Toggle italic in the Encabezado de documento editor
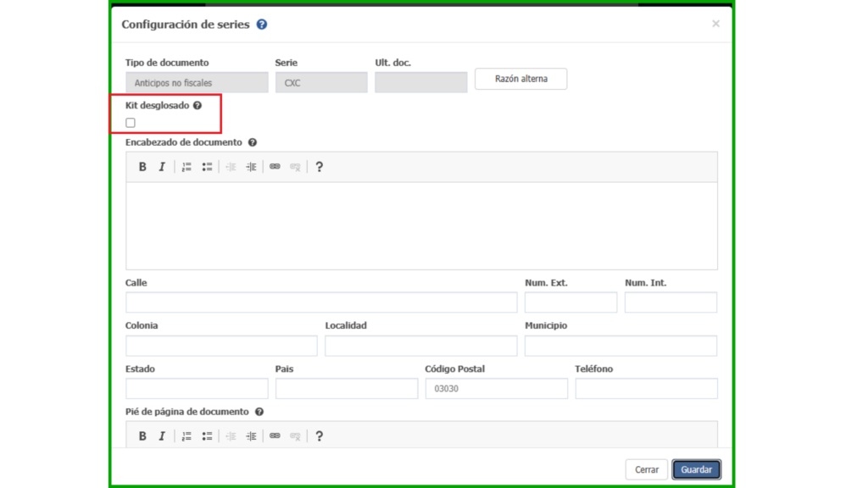The height and width of the screenshot is (488, 868). (x=162, y=167)
